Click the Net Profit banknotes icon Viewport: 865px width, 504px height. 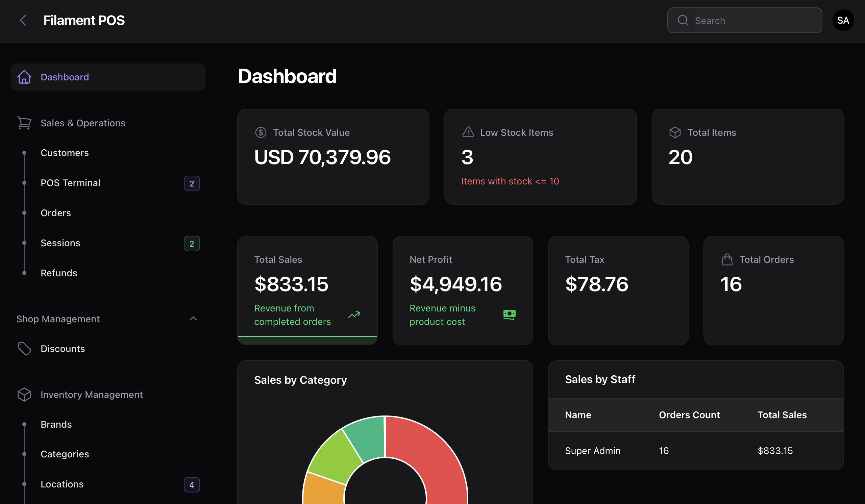[x=509, y=314]
